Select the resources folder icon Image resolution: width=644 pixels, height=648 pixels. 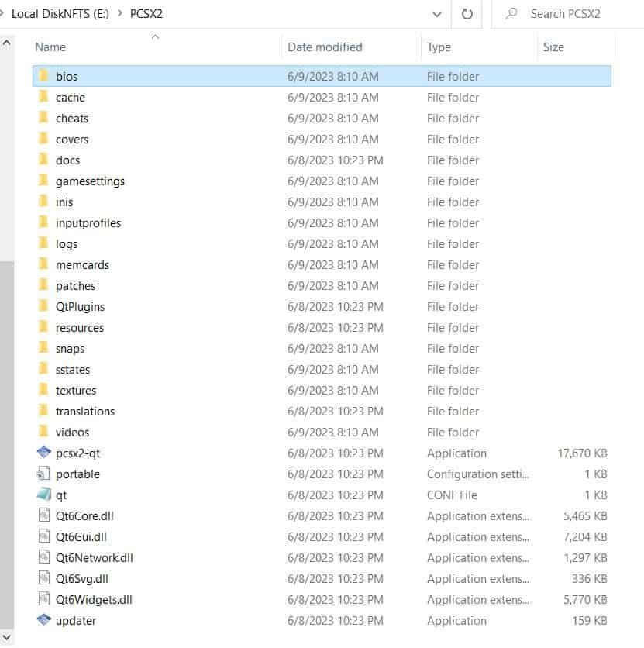click(43, 327)
